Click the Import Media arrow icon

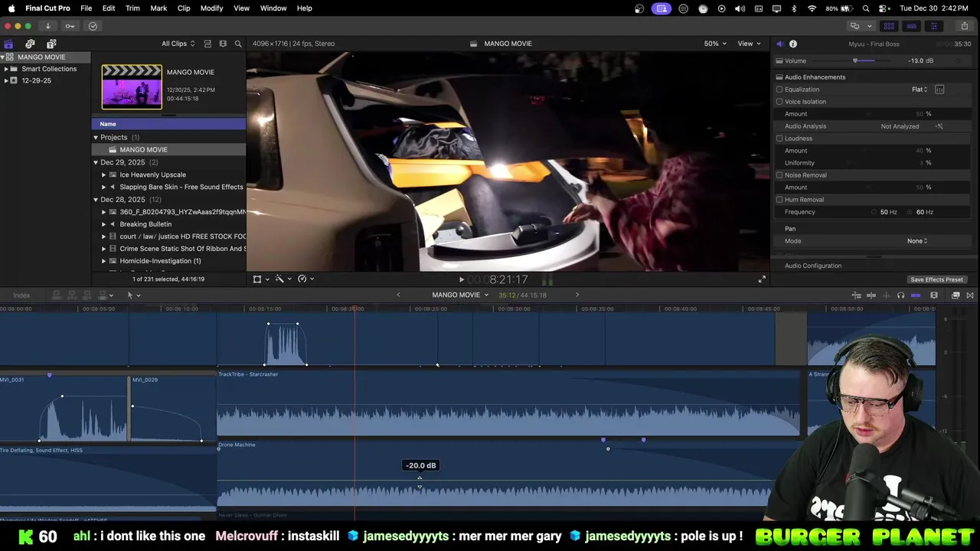47,26
